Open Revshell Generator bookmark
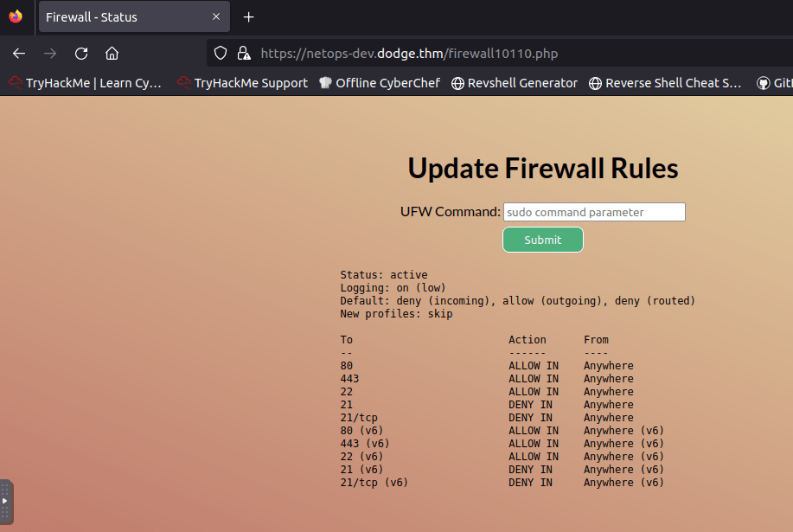Screen dimensions: 793x532 (515, 83)
